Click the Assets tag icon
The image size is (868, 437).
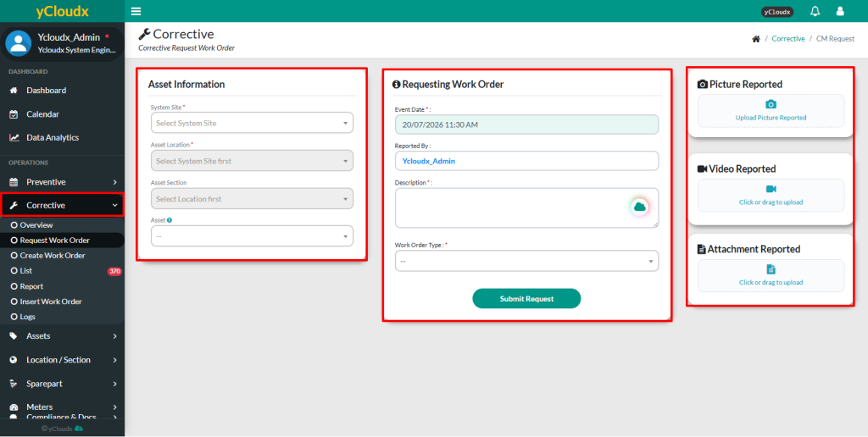tap(14, 335)
